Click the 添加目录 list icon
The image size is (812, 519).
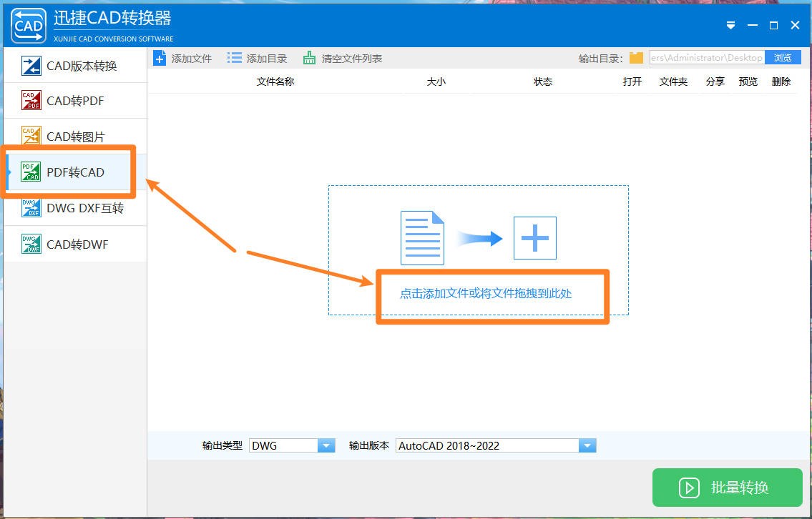(x=235, y=58)
